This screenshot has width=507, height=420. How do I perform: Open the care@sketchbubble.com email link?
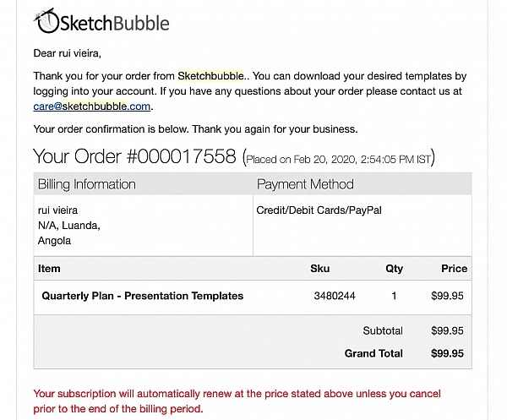pos(92,106)
